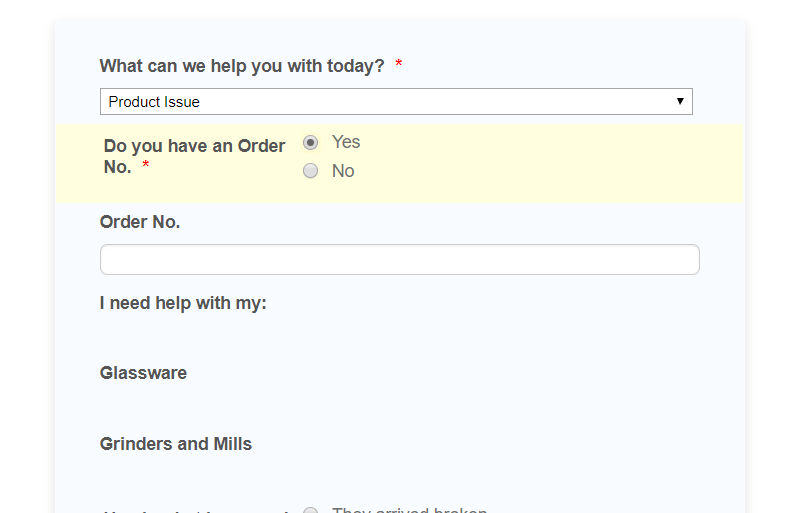Screen dimensions: 790x513
Task: Click 'What can we help you with today?' label
Action: [241, 66]
